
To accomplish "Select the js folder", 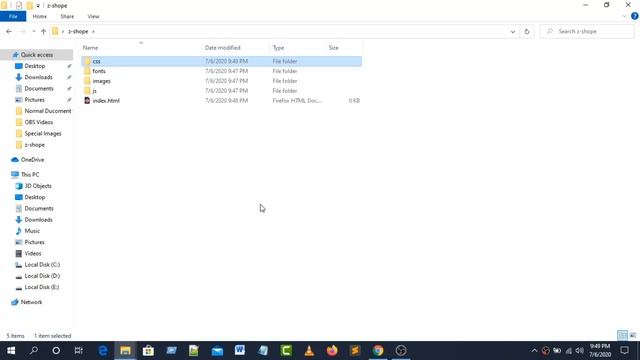I will (x=221, y=91).
